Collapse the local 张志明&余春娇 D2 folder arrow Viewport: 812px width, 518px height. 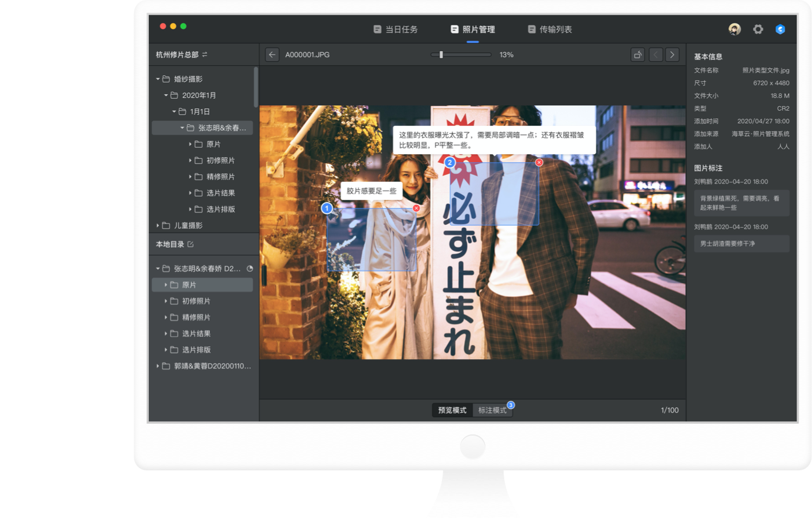(158, 268)
